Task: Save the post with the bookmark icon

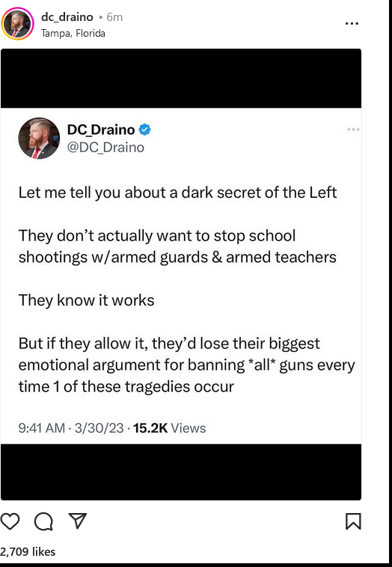Action: (x=353, y=521)
